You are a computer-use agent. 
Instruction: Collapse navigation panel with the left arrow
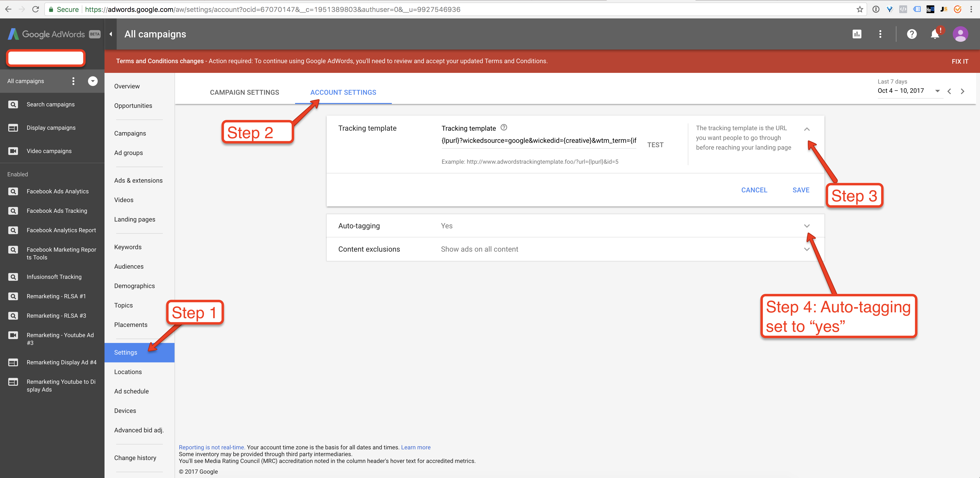click(x=111, y=34)
